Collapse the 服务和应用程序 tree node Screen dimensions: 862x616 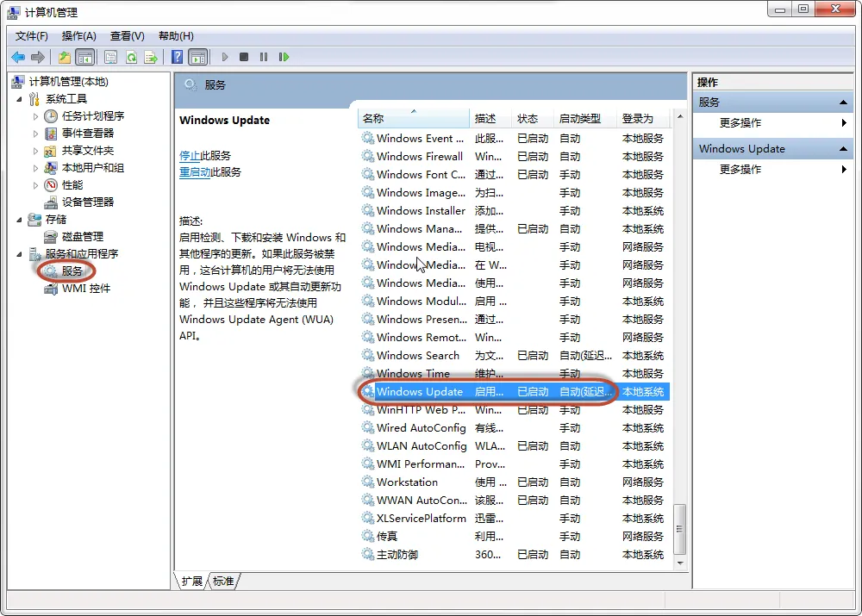(x=19, y=254)
